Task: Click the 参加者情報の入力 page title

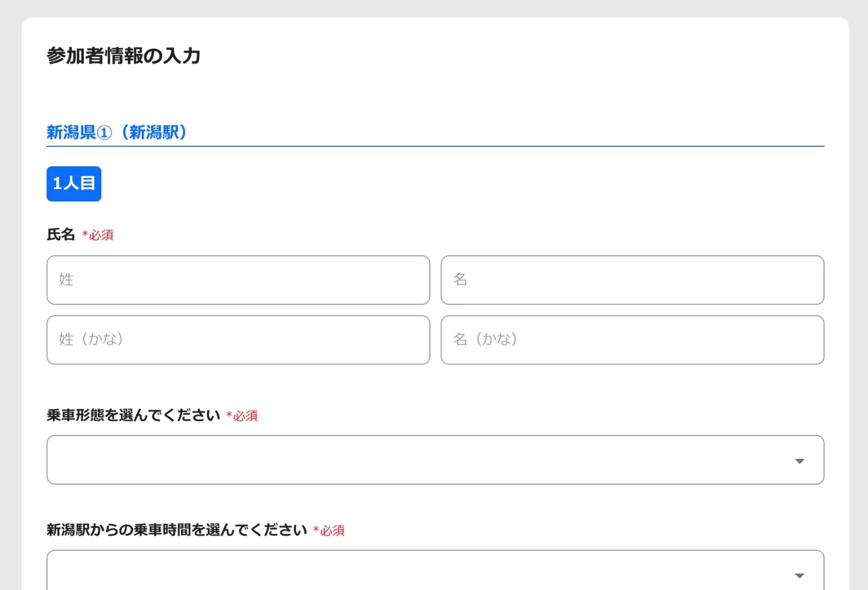Action: pos(124,56)
